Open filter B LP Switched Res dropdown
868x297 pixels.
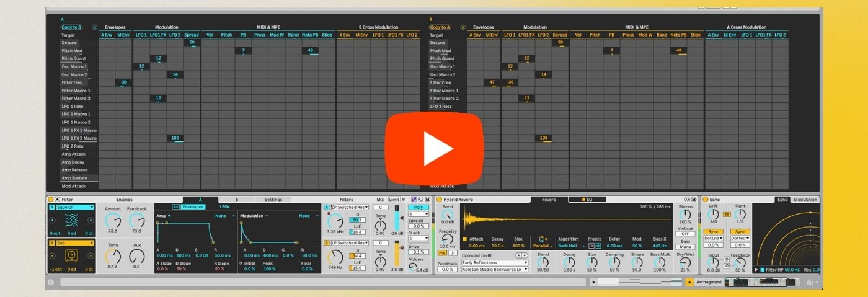350,243
